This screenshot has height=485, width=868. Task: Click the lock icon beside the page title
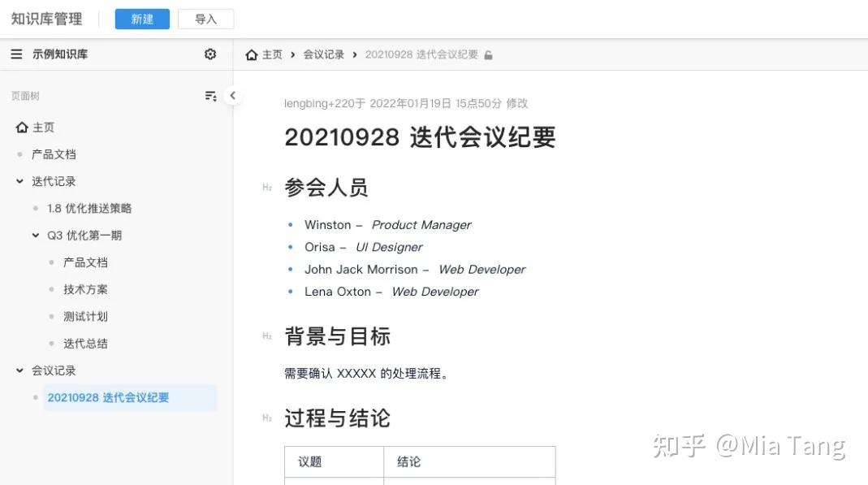pyautogui.click(x=488, y=54)
